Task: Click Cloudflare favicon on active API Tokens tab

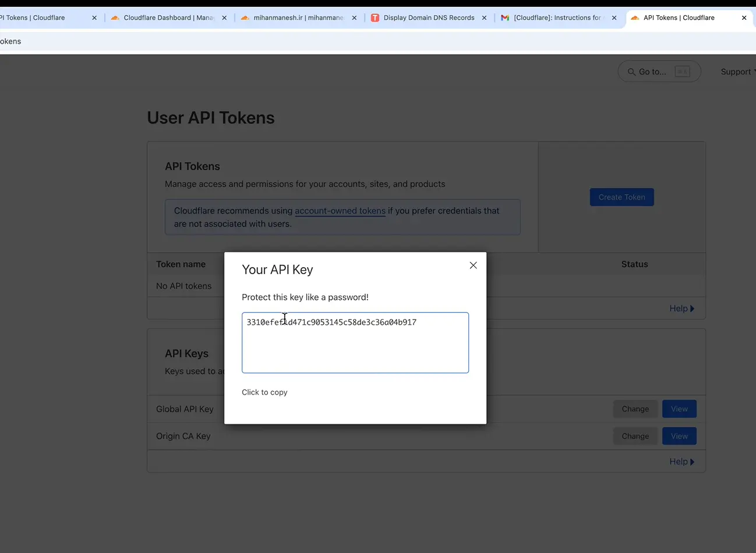Action: tap(635, 18)
